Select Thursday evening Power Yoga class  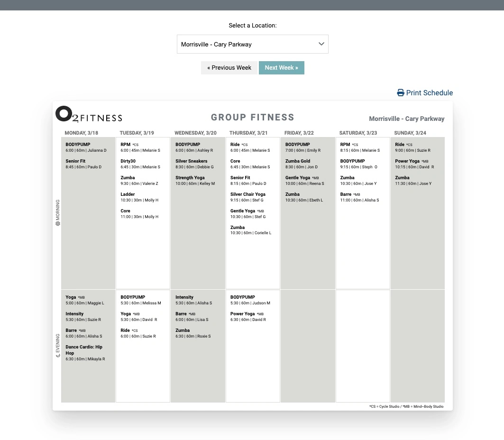click(248, 317)
